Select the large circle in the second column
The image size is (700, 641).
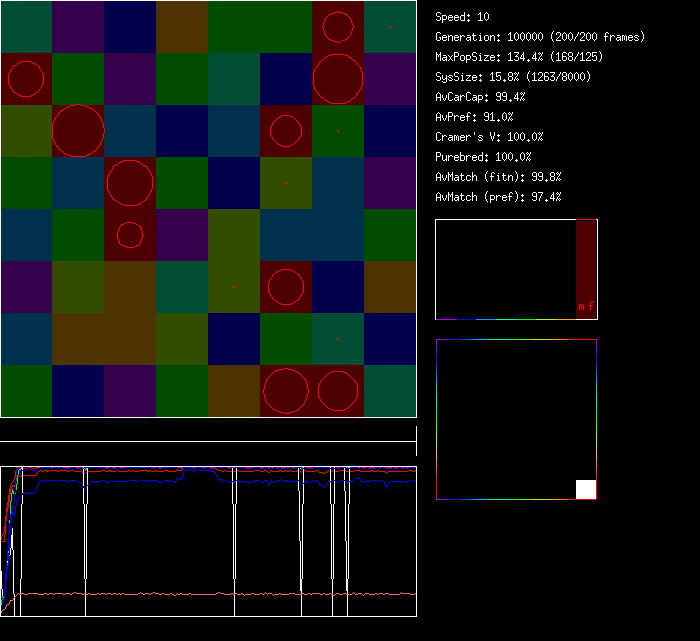78,131
